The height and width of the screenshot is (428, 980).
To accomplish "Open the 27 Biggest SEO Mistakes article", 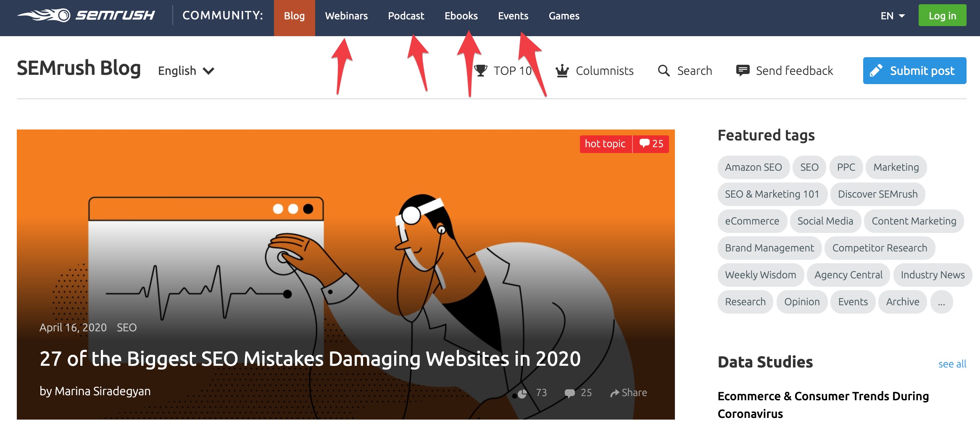I will click(x=310, y=359).
